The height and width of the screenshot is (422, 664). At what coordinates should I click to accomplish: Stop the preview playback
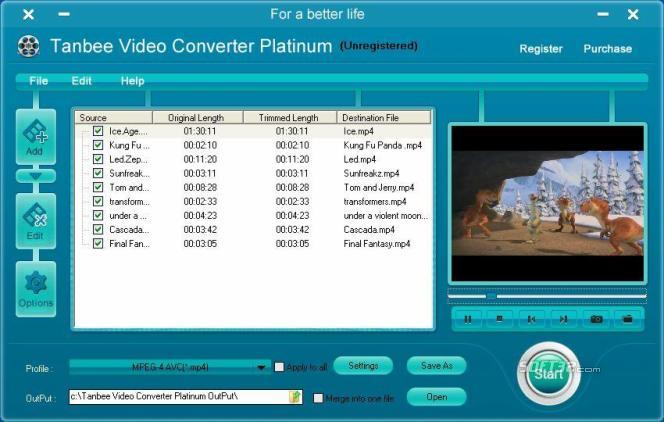point(499,319)
